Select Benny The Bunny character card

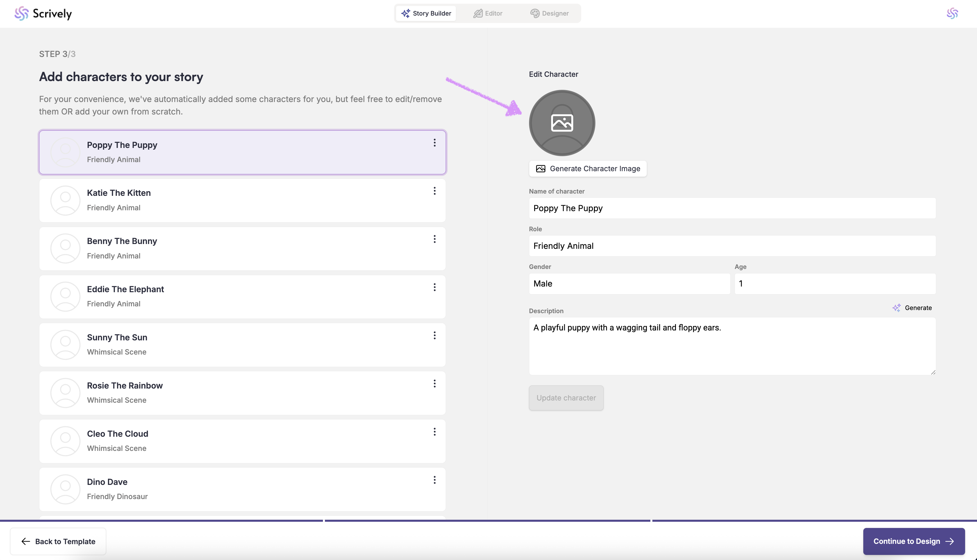point(242,249)
